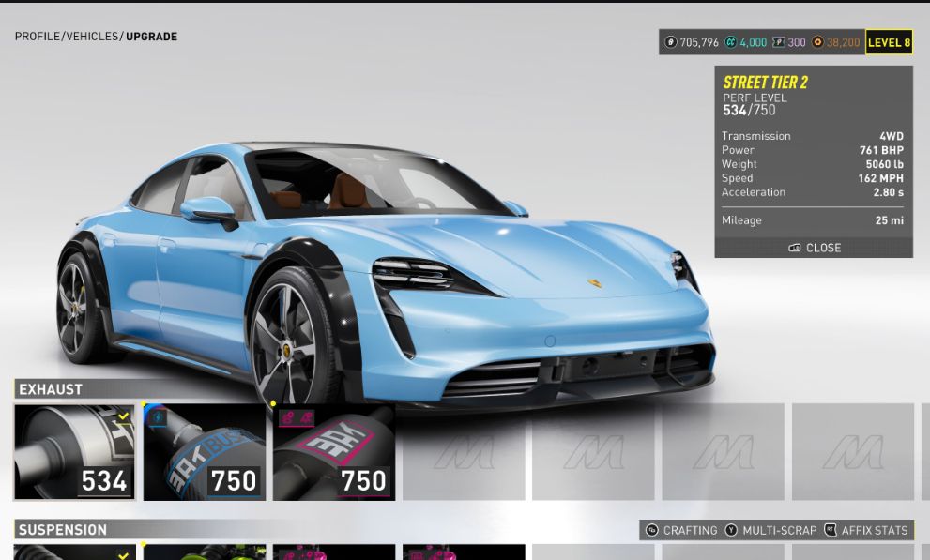Open VEHICLES in the breadcrumb path
The height and width of the screenshot is (560, 930).
point(92,37)
